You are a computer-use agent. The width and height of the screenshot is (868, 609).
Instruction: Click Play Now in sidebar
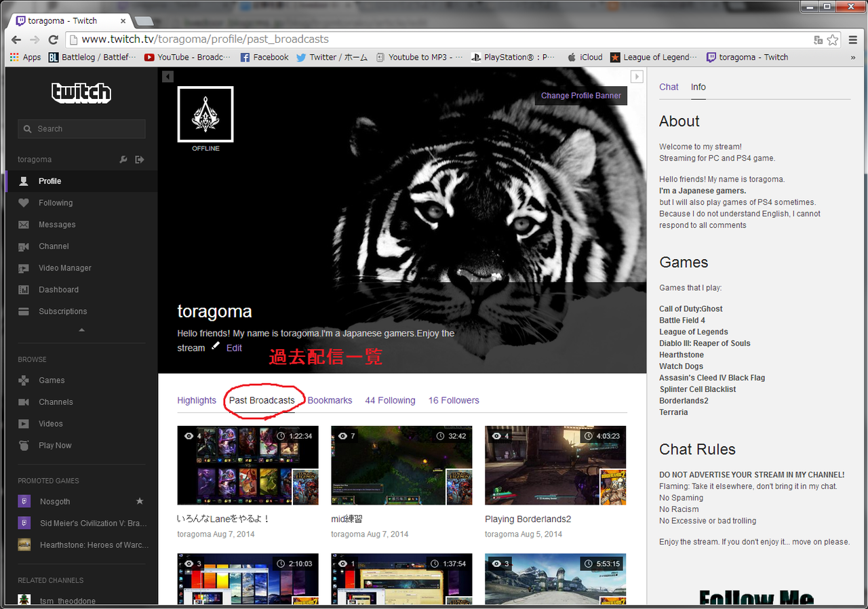point(81,446)
